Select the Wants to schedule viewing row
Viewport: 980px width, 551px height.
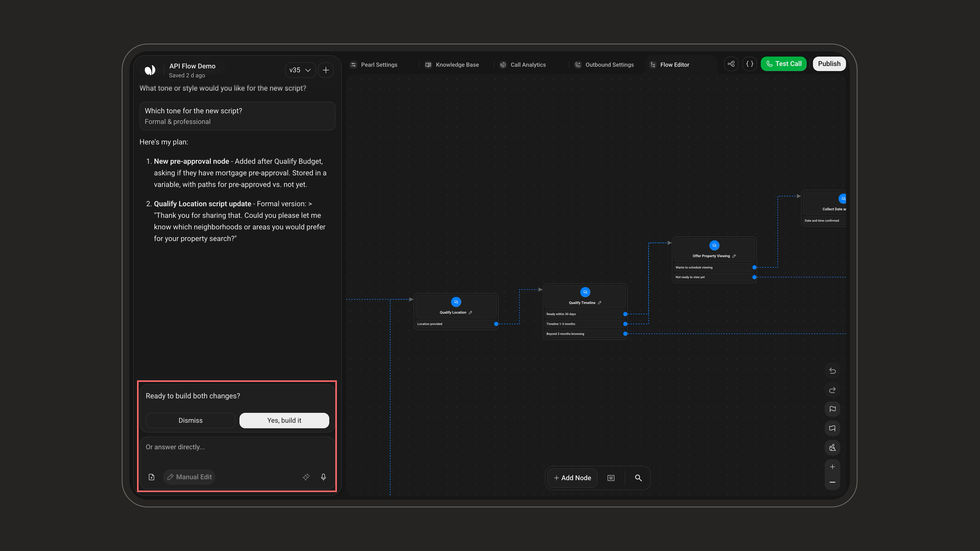[x=714, y=267]
